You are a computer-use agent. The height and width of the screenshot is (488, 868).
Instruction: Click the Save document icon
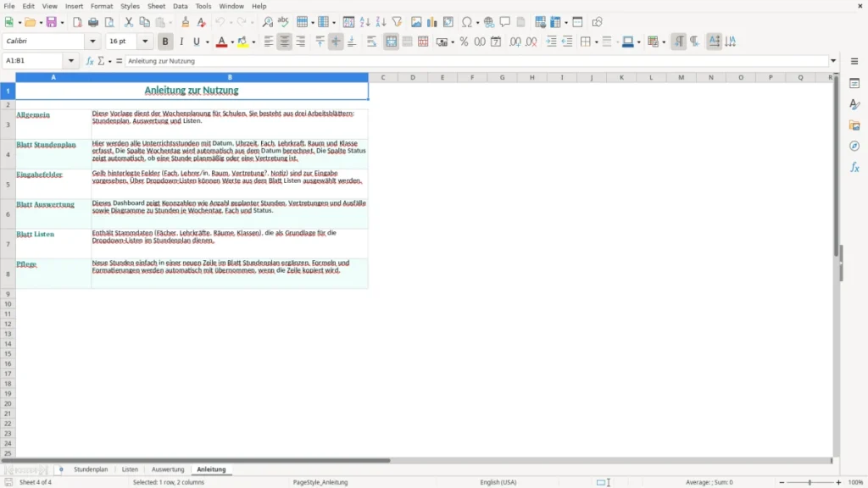coord(52,22)
